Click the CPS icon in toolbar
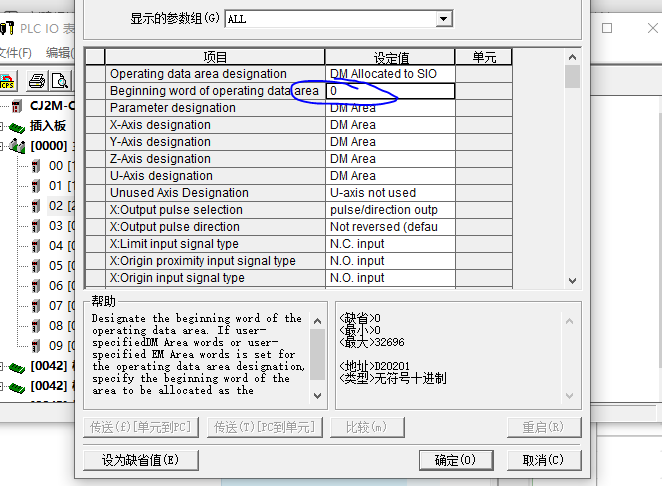Image resolution: width=662 pixels, height=486 pixels. (7, 80)
